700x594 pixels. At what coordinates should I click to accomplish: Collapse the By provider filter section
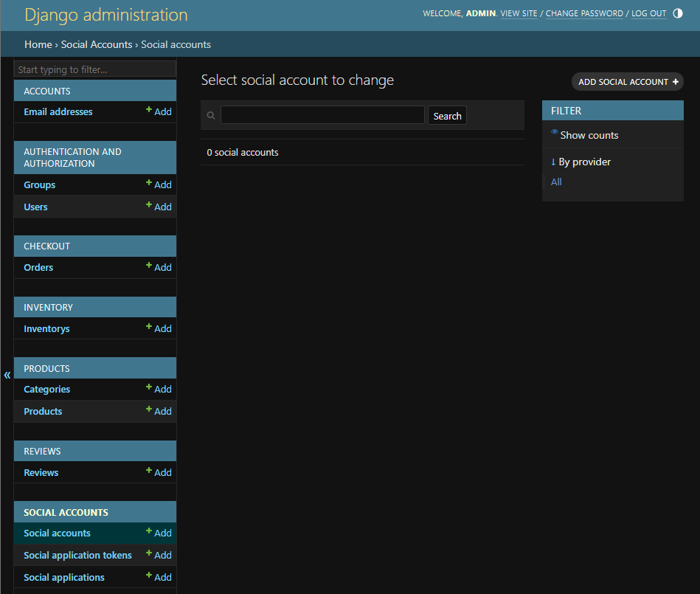(581, 162)
